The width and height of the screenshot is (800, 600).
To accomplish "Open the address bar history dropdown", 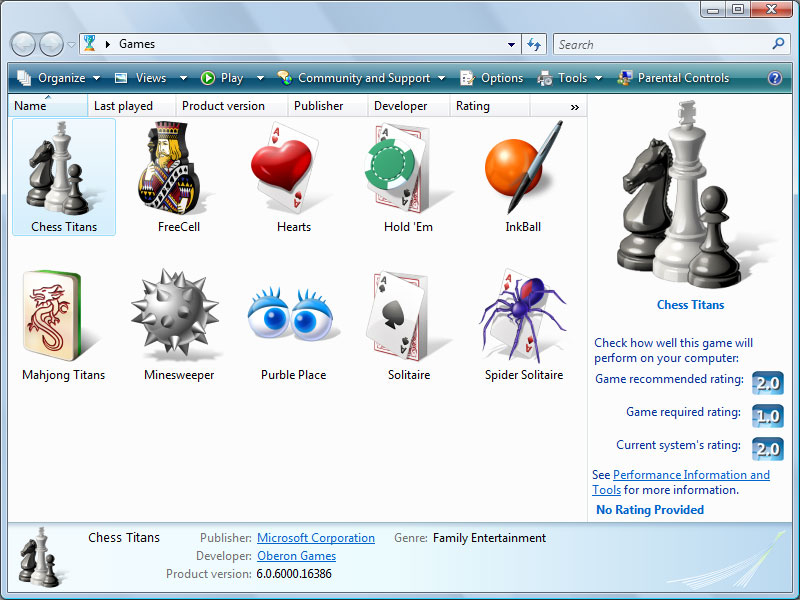I will click(x=511, y=44).
